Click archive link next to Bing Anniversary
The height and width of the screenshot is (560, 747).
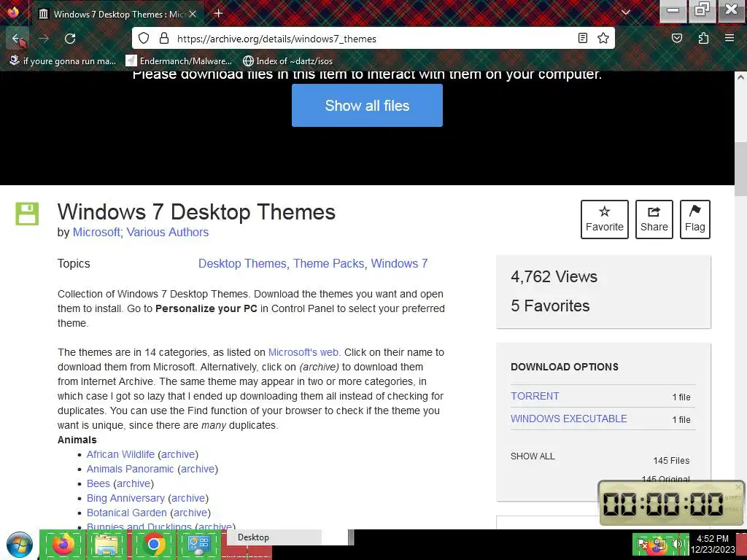tap(188, 498)
